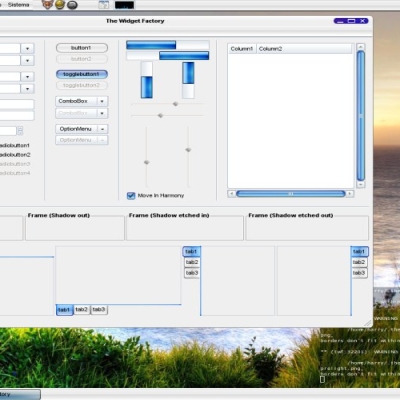Viewport: 400px width, 400px height.
Task: Click scroll-up arrow of vertical tree scrollbar
Action: (360, 47)
